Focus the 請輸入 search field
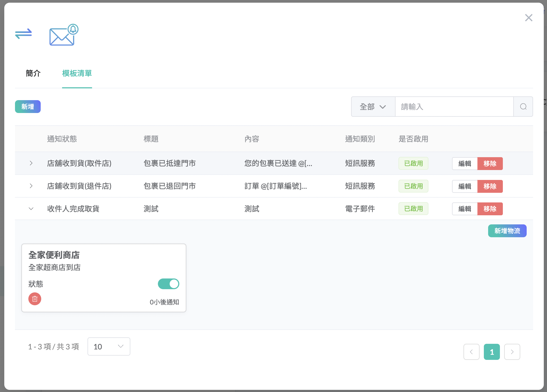The height and width of the screenshot is (392, 547). tap(454, 107)
